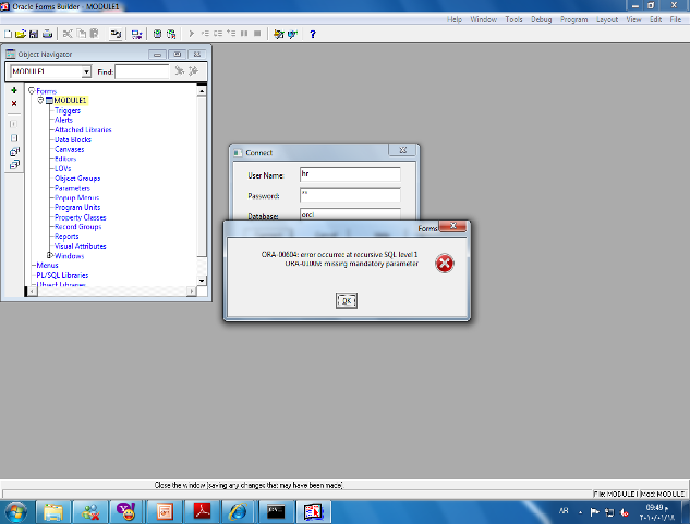Viewport: 691px width, 524px height.
Task: Open the Tools menu
Action: pos(514,19)
